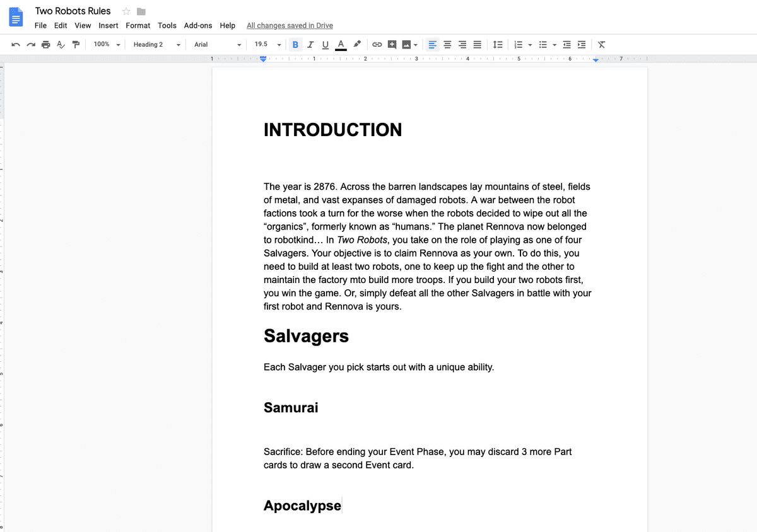
Task: Click the Undo arrow icon
Action: (16, 45)
